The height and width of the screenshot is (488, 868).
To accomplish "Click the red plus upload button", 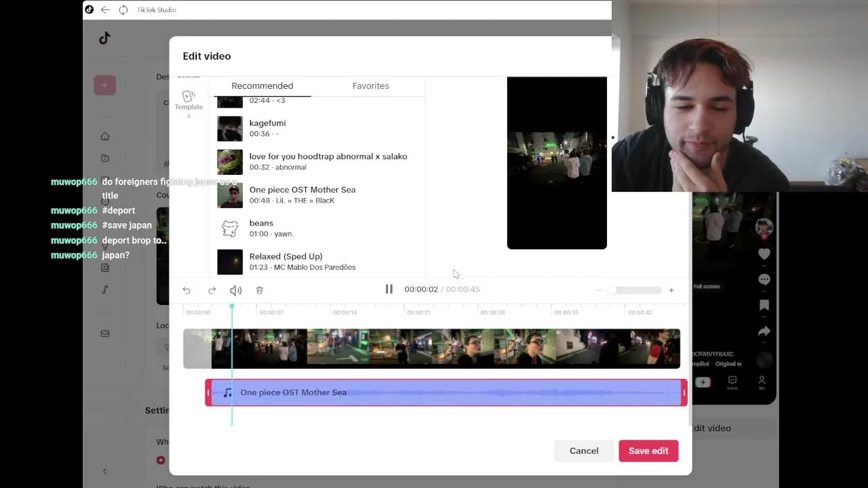I will [x=104, y=85].
